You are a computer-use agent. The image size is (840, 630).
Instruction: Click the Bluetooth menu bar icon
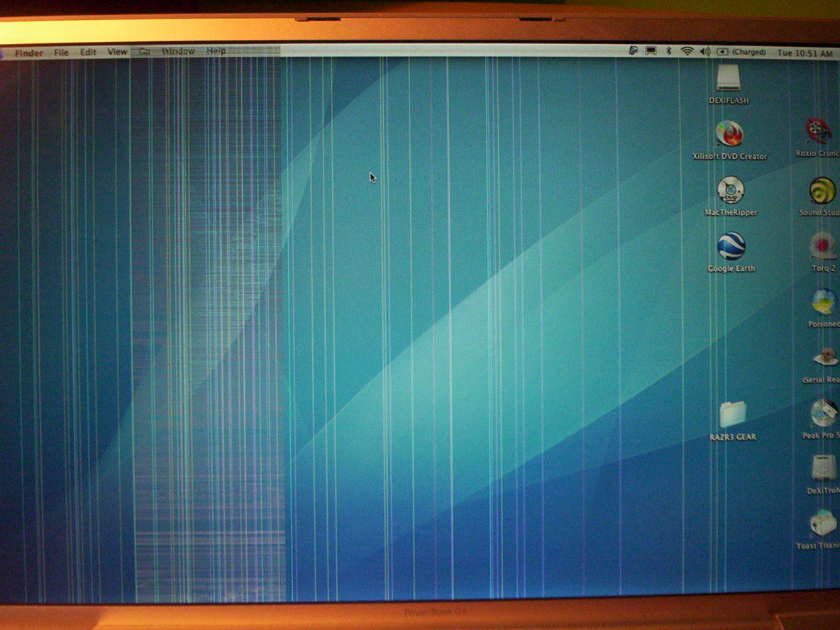668,51
